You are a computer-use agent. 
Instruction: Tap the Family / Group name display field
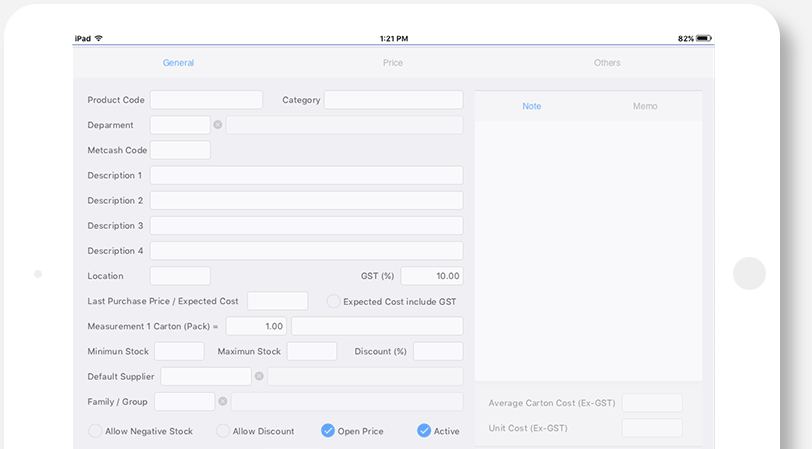click(347, 401)
